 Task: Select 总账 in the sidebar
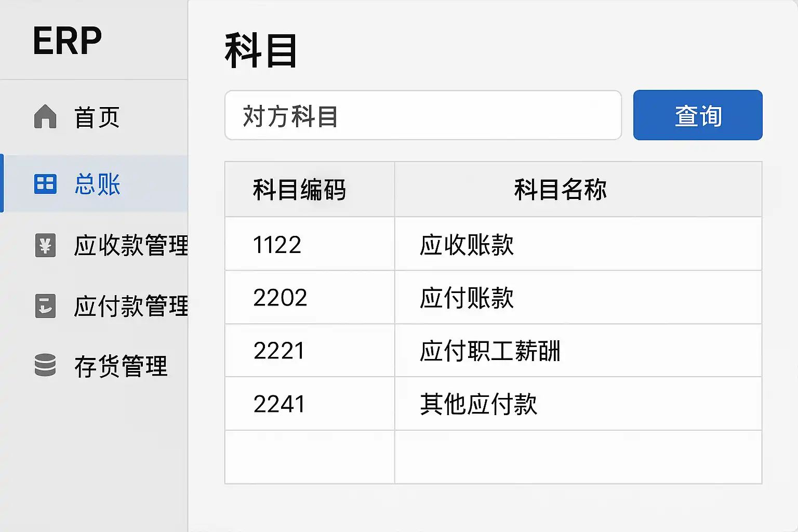click(x=98, y=184)
